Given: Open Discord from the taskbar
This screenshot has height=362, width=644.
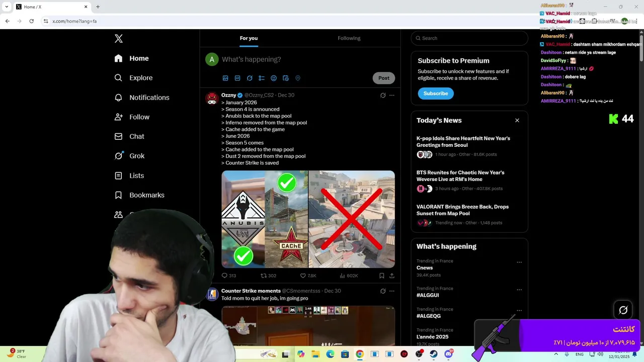Looking at the screenshot, I should coord(448,354).
